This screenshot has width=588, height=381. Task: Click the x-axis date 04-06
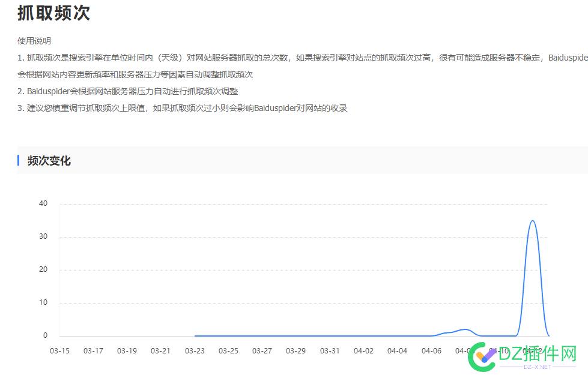pyautogui.click(x=432, y=351)
